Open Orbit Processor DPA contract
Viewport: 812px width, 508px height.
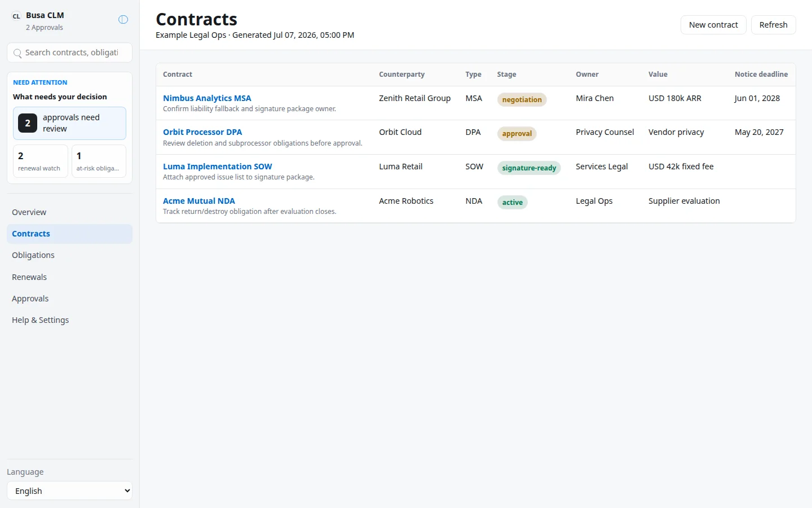tap(202, 132)
